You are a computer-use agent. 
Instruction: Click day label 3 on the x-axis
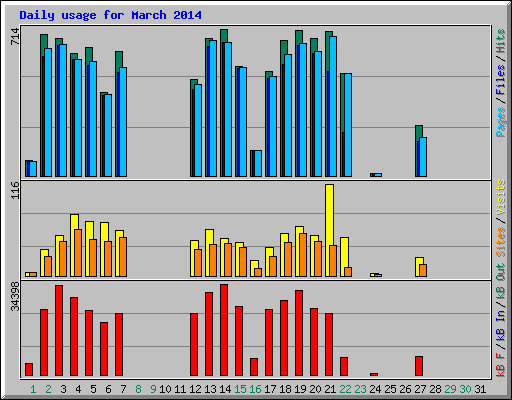(x=63, y=389)
